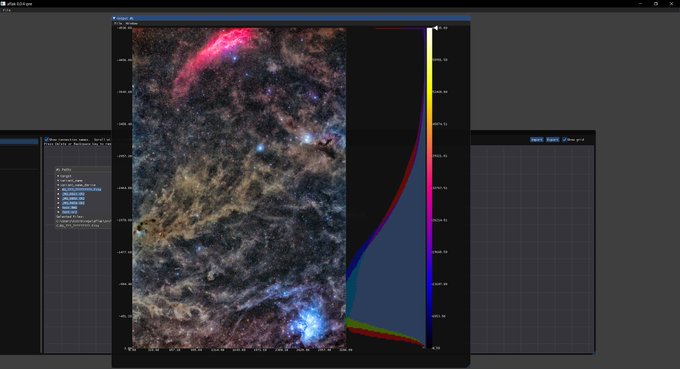The width and height of the screenshot is (680, 369).
Task: Click the Output #1 window title bar
Action: point(291,18)
